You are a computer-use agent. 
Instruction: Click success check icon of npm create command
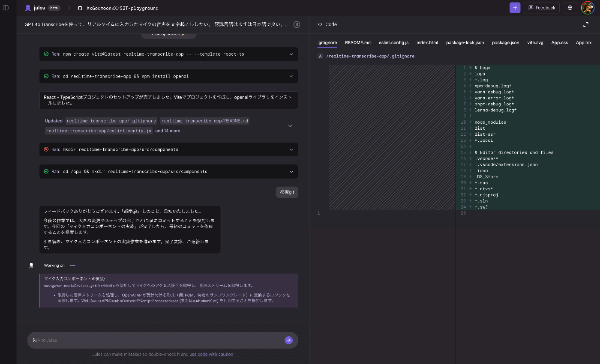46,54
